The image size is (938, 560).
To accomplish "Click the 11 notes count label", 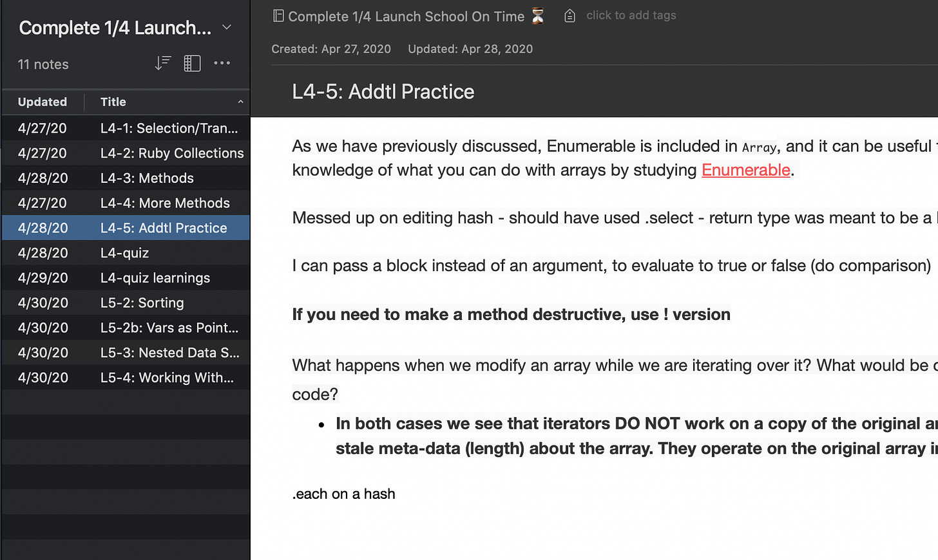I will 43,64.
